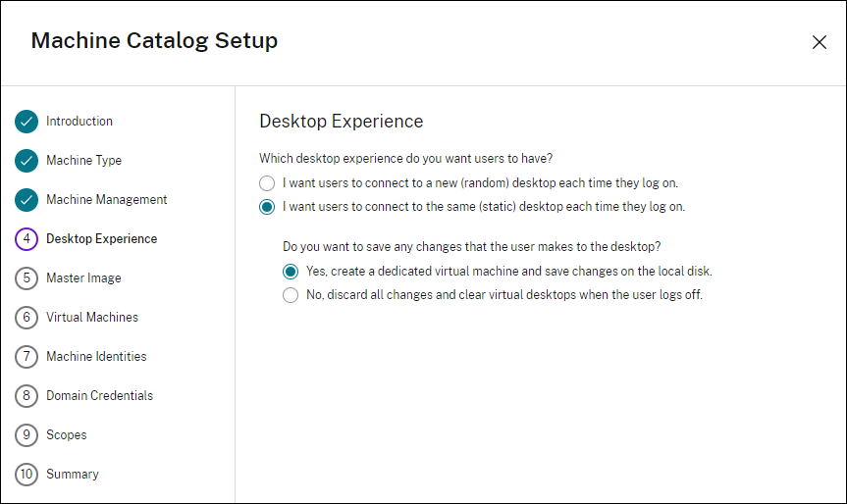Close the Machine Catalog Setup dialog
Image resolution: width=847 pixels, height=504 pixels.
819,42
